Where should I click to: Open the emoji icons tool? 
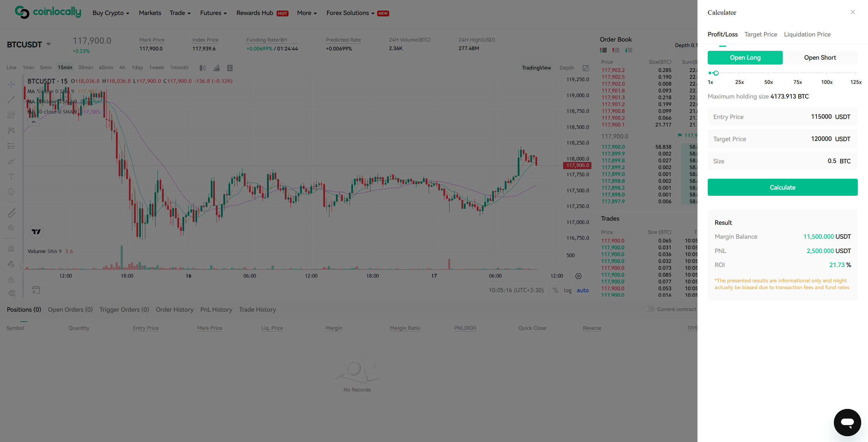pos(11,192)
